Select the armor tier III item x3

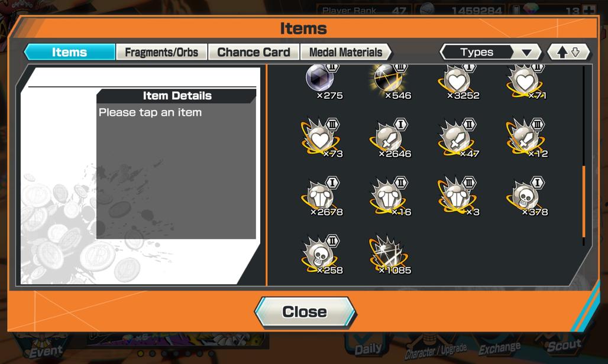click(460, 196)
